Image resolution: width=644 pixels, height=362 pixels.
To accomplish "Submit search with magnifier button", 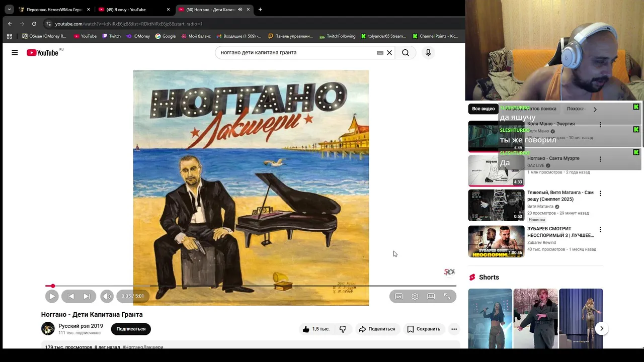I will tap(406, 52).
